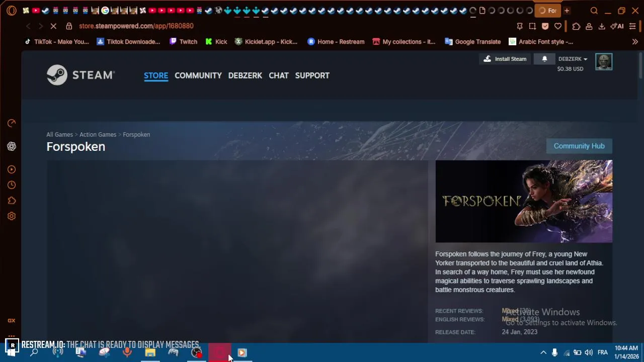644x362 pixels.
Task: Click the GX Corner sidebar icon
Action: (11, 320)
